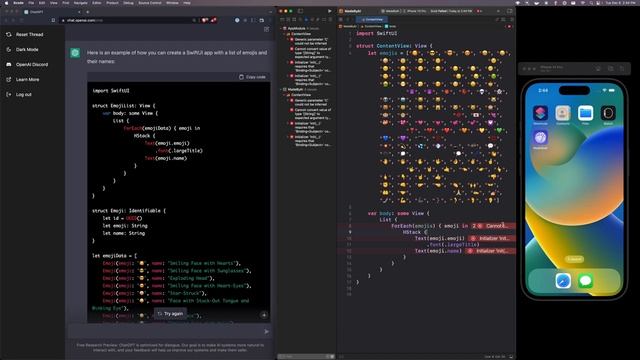Click the 'struct ContentView: View' line in the editor

click(394, 46)
